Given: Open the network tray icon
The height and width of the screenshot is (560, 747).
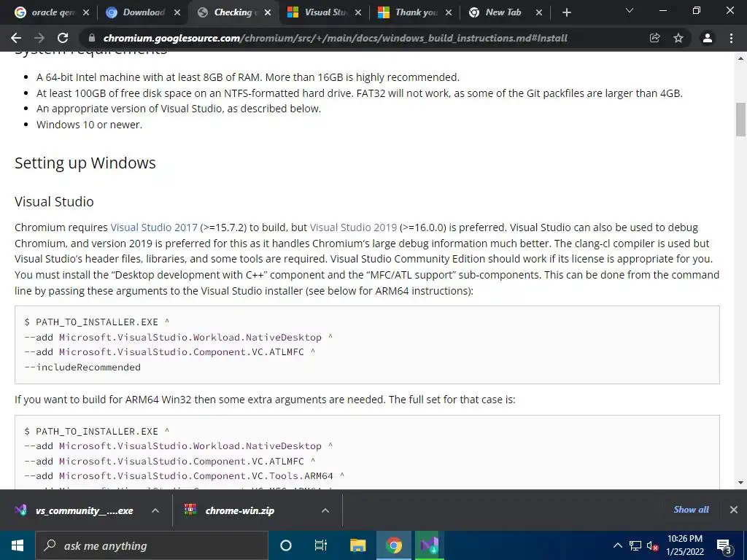Looking at the screenshot, I should point(635,545).
